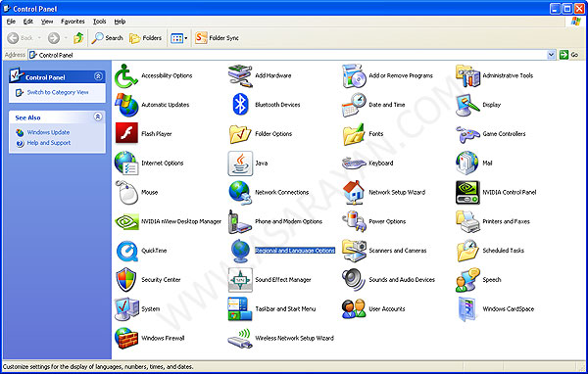This screenshot has width=588, height=374.
Task: Open the Network Connections icon
Action: [x=240, y=192]
